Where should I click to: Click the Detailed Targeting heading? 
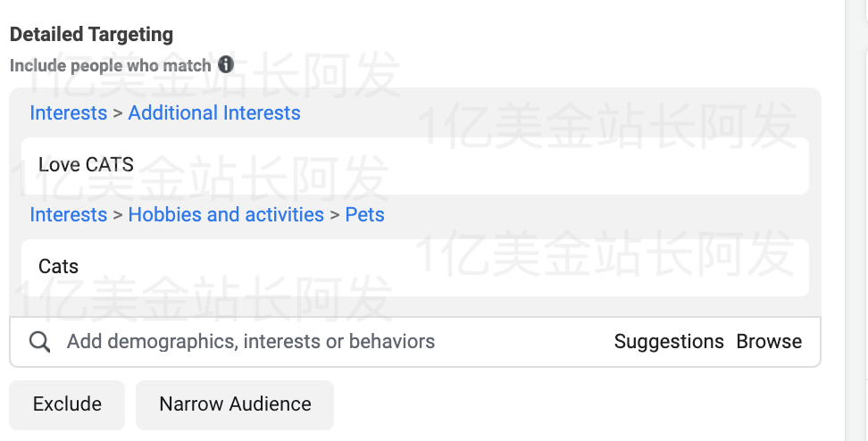pyautogui.click(x=91, y=35)
